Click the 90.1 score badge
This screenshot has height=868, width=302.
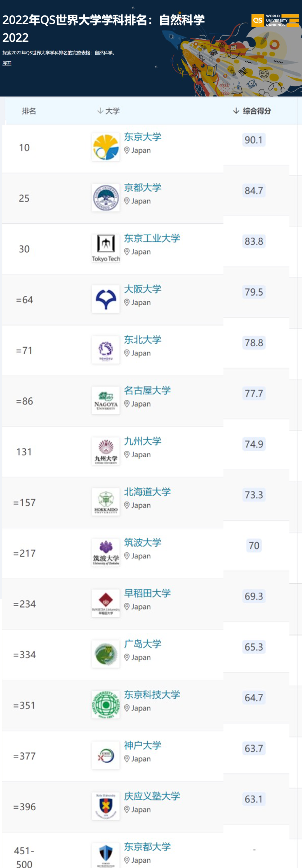pos(254,140)
